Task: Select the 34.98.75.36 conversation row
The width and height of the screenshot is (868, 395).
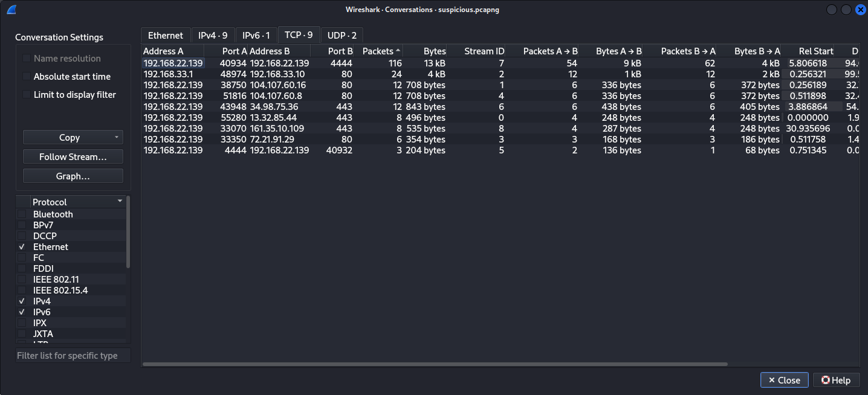Action: [x=500, y=106]
